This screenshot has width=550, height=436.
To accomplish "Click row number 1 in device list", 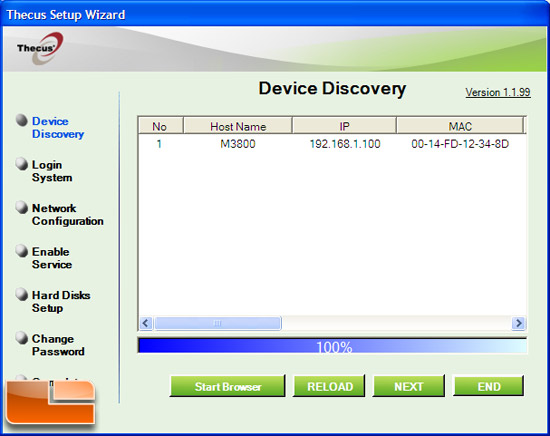I will tap(159, 144).
